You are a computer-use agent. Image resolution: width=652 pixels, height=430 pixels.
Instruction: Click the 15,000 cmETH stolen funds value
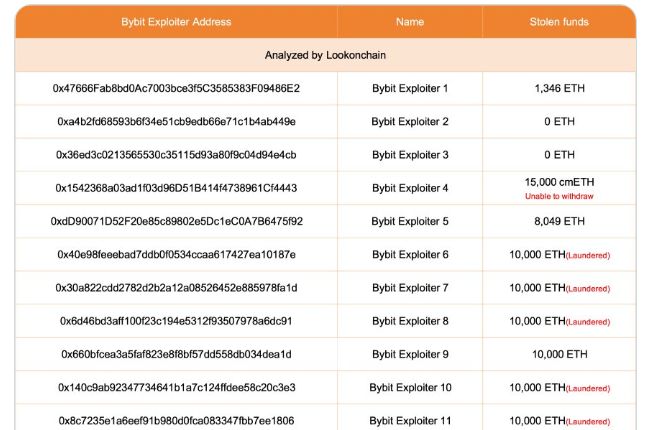[559, 182]
